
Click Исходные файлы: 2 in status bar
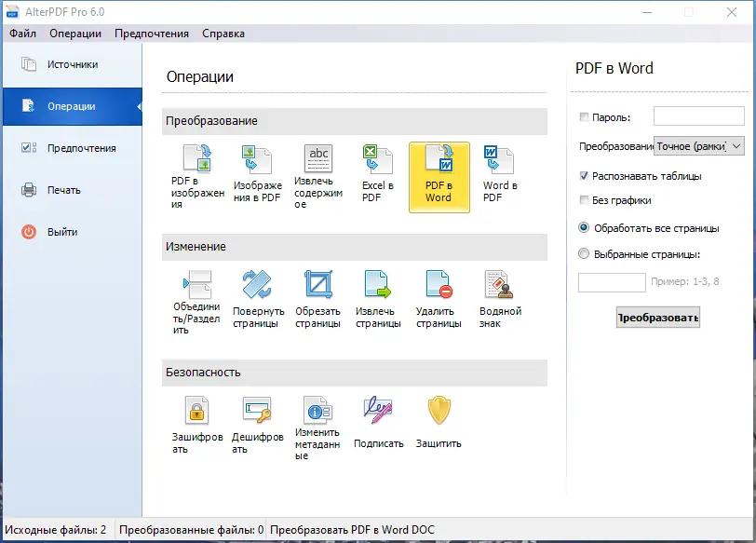click(x=56, y=530)
